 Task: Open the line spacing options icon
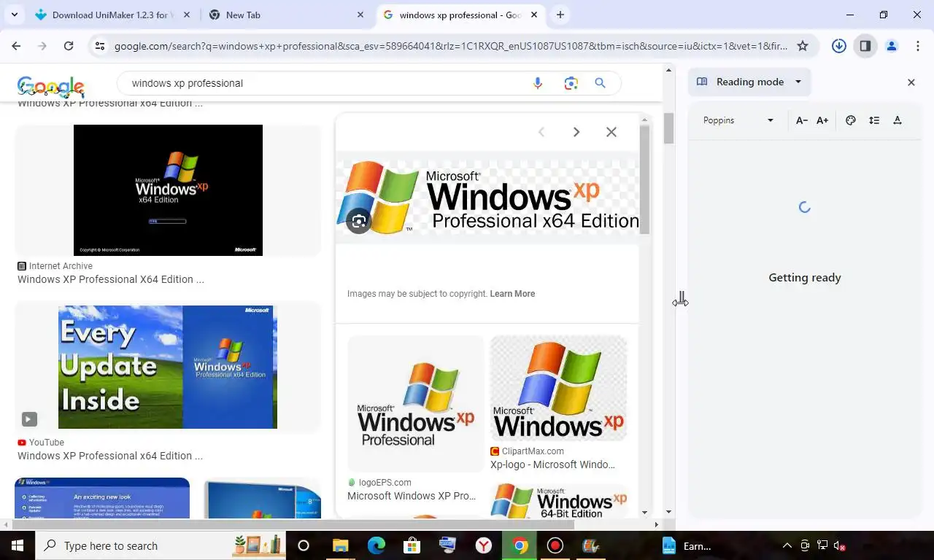click(x=874, y=120)
